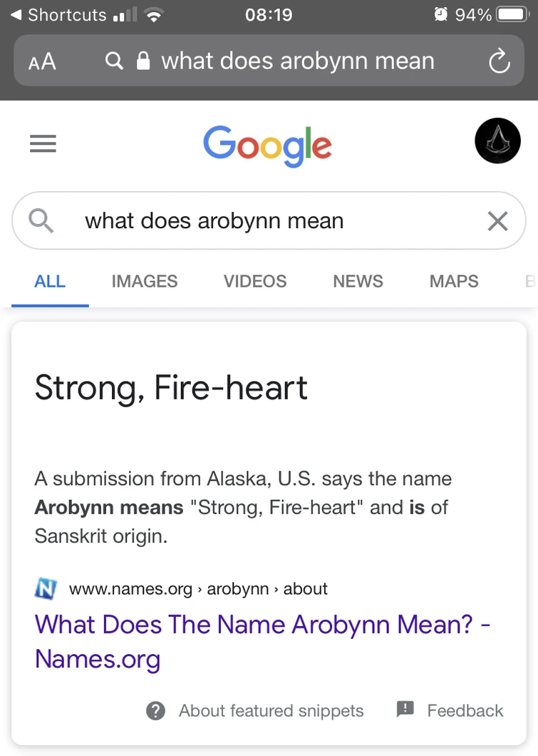This screenshot has height=756, width=538.
Task: Tap About featured snippets
Action: [270, 710]
